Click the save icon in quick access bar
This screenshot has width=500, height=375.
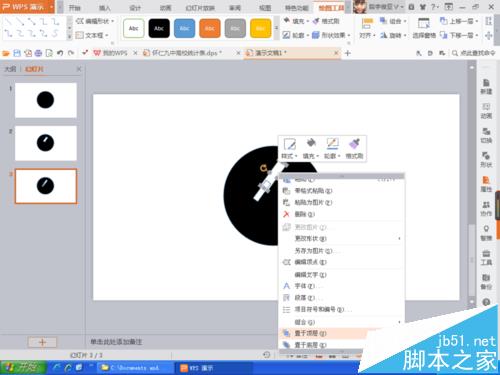point(17,53)
